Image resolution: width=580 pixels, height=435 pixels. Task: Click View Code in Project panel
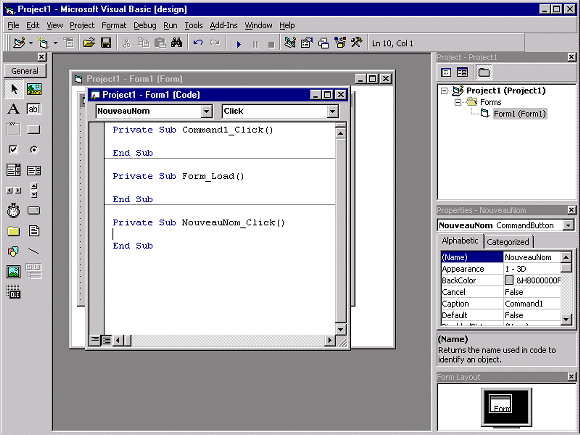coord(446,72)
